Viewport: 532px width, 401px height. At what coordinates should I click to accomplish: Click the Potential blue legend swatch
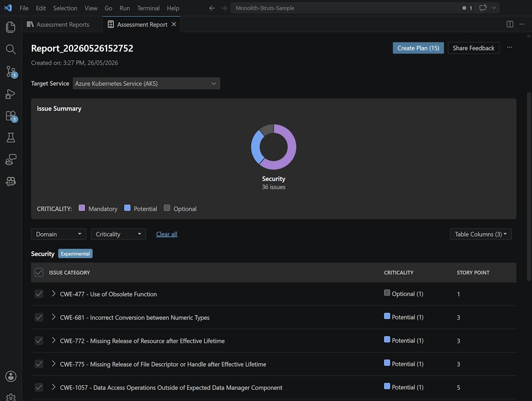click(x=127, y=208)
